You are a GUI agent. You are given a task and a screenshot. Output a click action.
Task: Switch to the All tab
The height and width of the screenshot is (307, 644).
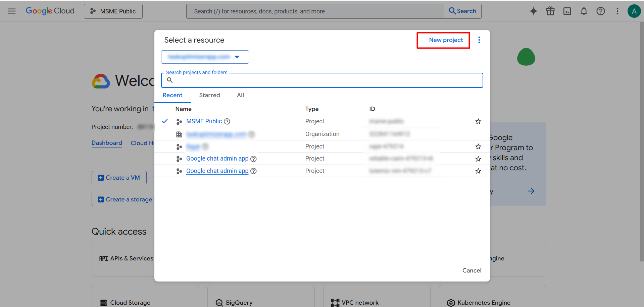(240, 95)
